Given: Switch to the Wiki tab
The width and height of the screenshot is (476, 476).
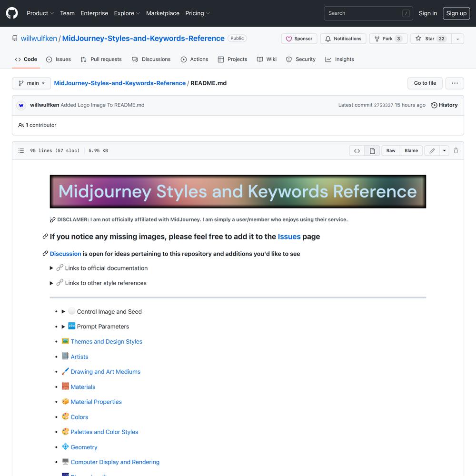Looking at the screenshot, I should [x=267, y=59].
